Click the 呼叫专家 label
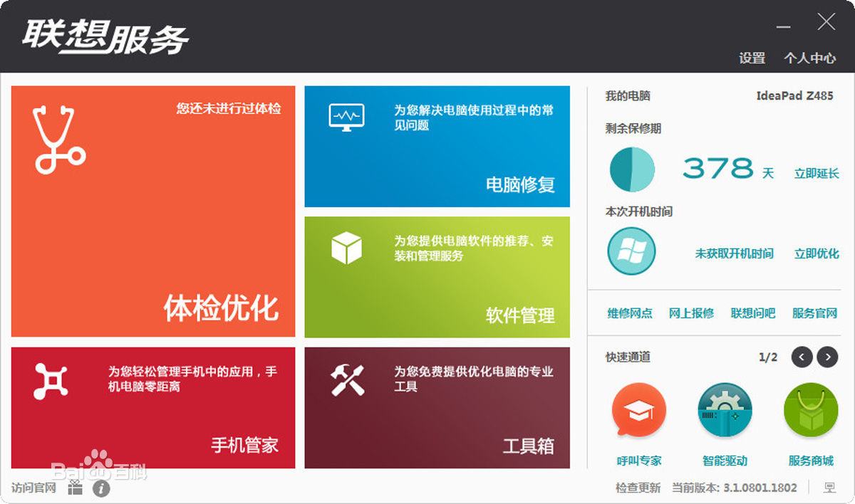The height and width of the screenshot is (504, 855). [x=639, y=461]
